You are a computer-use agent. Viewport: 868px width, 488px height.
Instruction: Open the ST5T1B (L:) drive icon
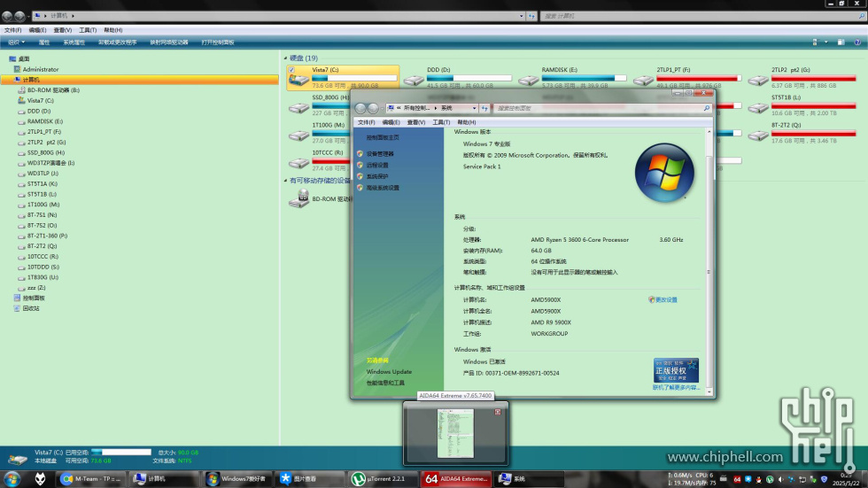758,108
